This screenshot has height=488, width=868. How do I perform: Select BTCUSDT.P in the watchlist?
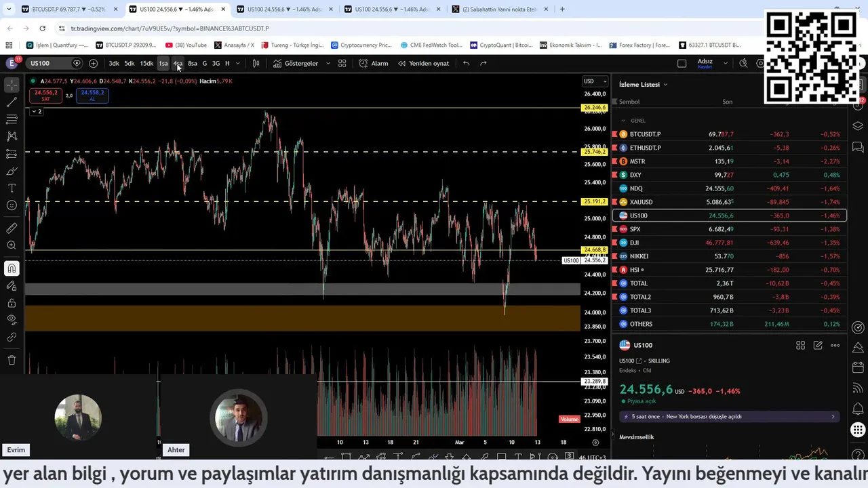[729, 134]
